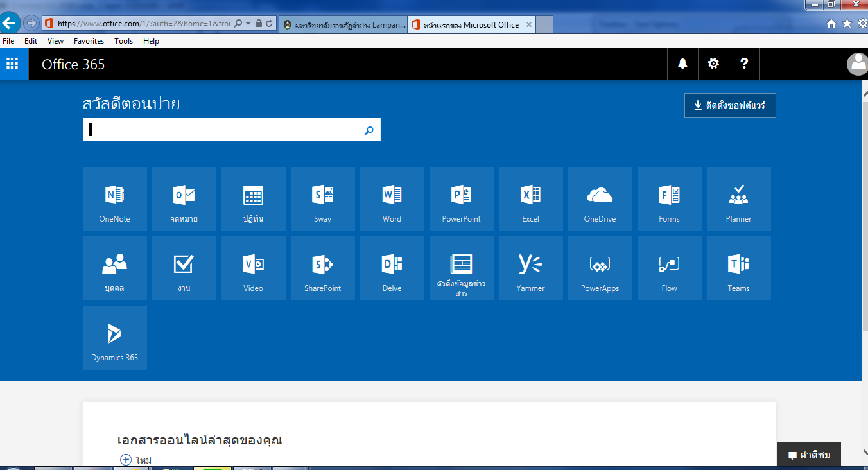
Task: Open settings with the gear icon
Action: tap(713, 64)
